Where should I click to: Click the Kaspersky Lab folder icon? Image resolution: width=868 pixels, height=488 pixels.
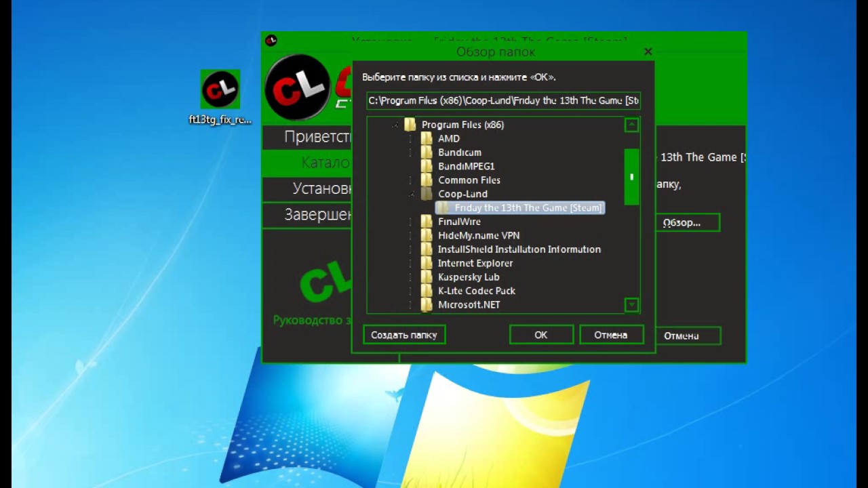(426, 277)
